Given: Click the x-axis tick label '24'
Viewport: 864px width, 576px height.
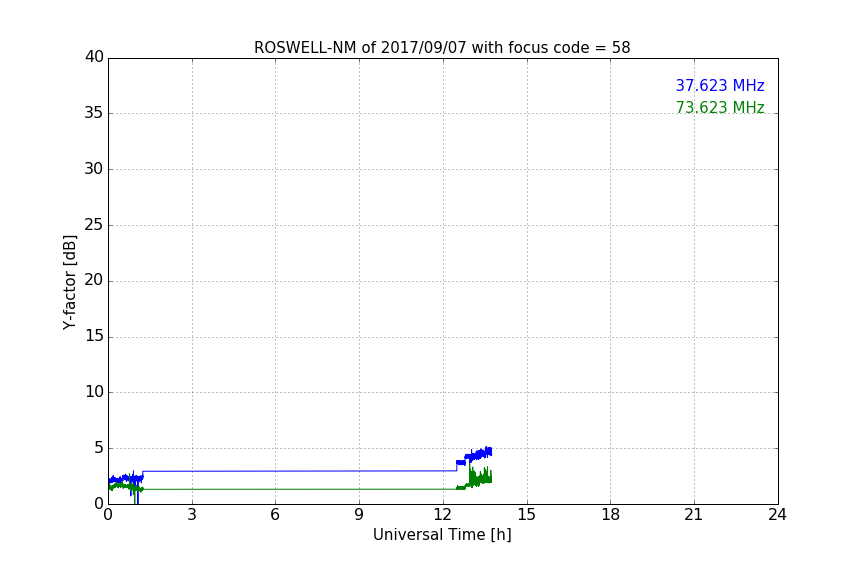Looking at the screenshot, I should pyautogui.click(x=777, y=515).
